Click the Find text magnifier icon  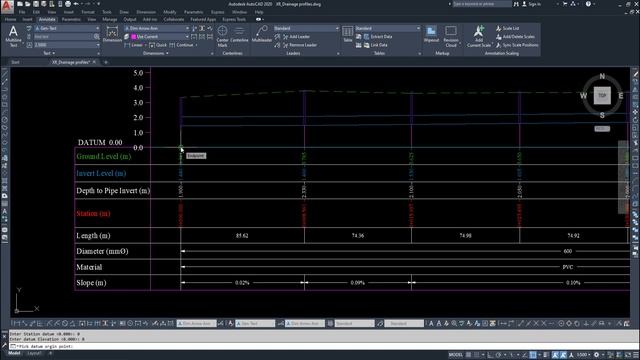[96, 37]
